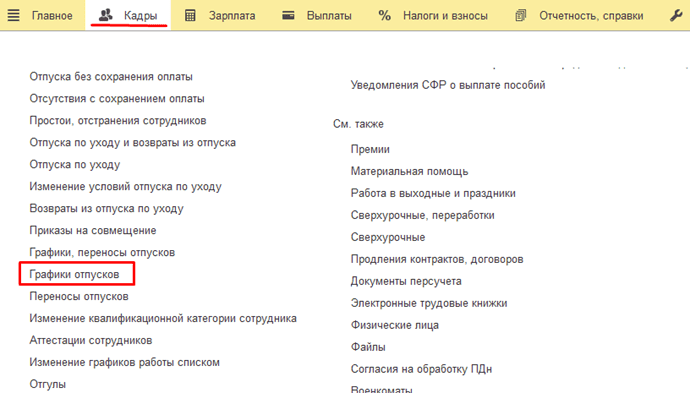Open the Премии link
The image size is (690, 393).
(370, 150)
